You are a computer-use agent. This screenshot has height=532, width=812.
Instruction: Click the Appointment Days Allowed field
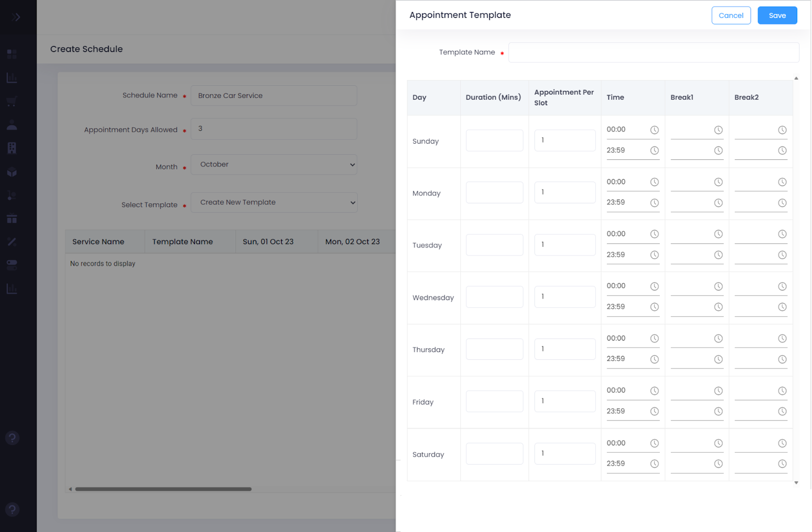pyautogui.click(x=274, y=129)
